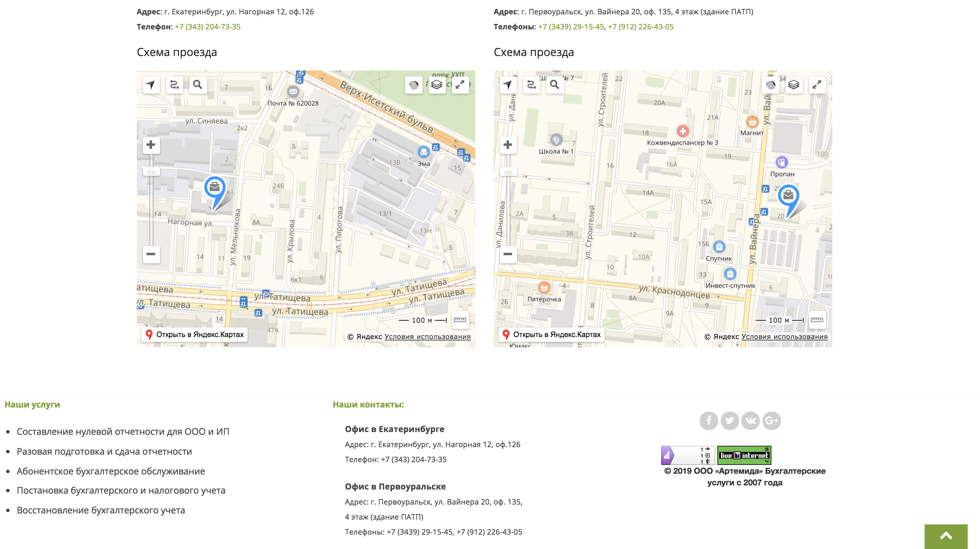Expand Ekaterinburg map to fullscreen
The height and width of the screenshot is (549, 980).
[460, 84]
